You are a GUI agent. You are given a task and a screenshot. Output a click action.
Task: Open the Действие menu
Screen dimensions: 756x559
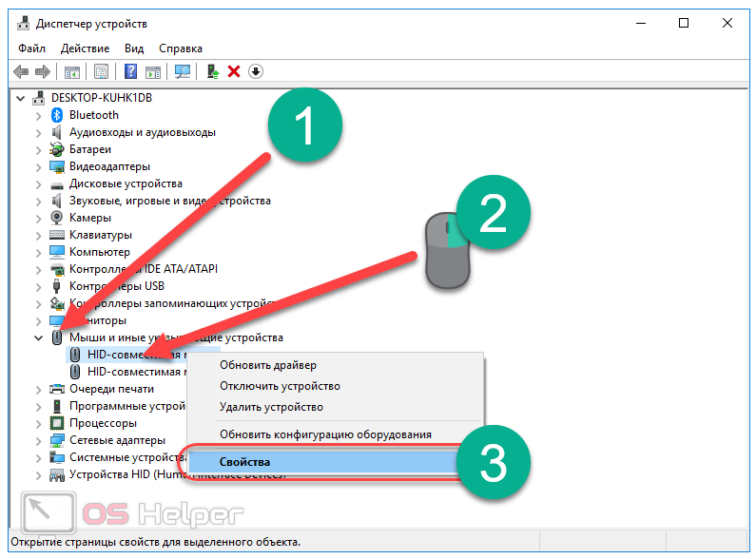click(x=85, y=48)
